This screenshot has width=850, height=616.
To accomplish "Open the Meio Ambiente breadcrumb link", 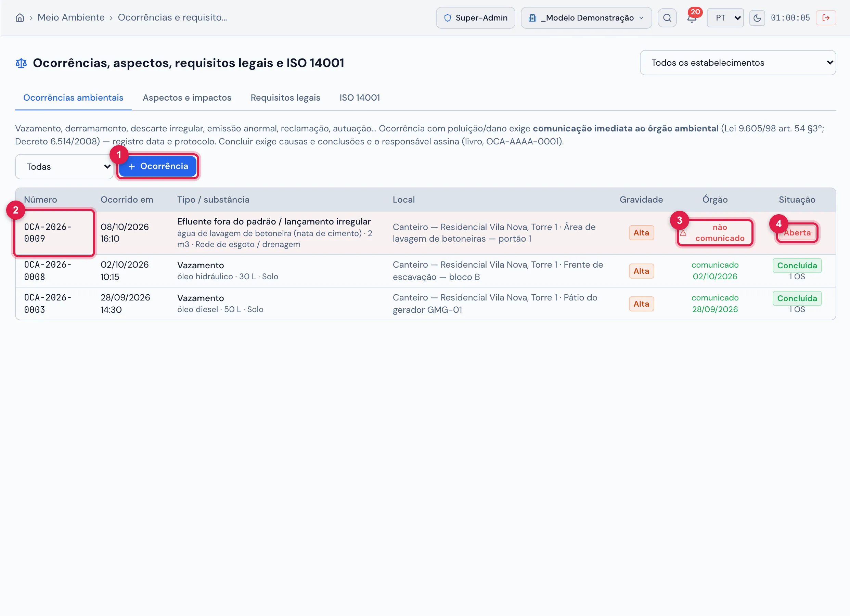I will pyautogui.click(x=71, y=17).
